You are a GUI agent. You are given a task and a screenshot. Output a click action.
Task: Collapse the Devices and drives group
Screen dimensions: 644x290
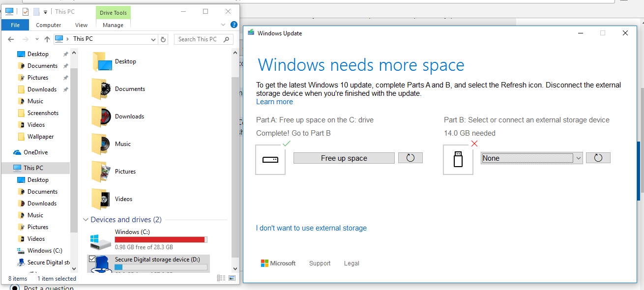coord(86,220)
